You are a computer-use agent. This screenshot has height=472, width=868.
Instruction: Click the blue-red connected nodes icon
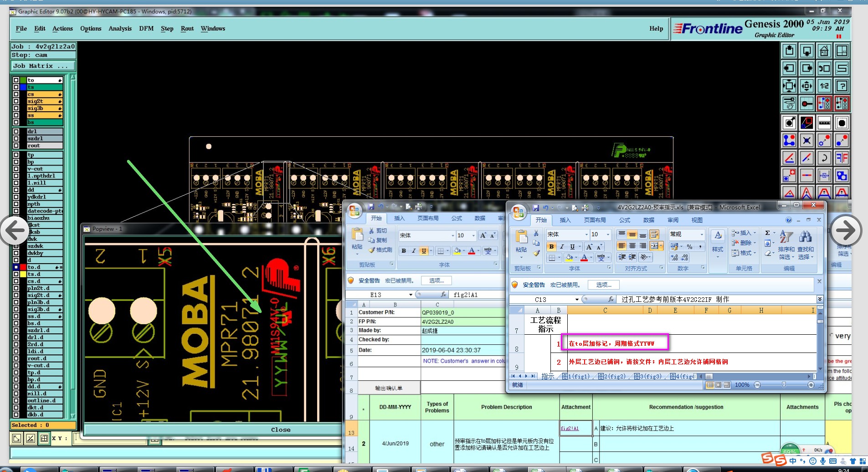tap(789, 140)
